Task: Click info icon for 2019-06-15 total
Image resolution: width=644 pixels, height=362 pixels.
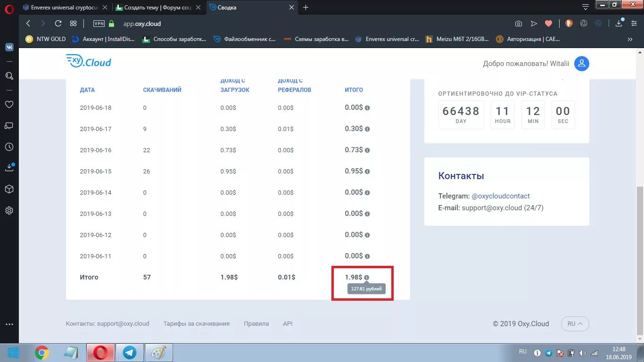Action: click(x=367, y=172)
